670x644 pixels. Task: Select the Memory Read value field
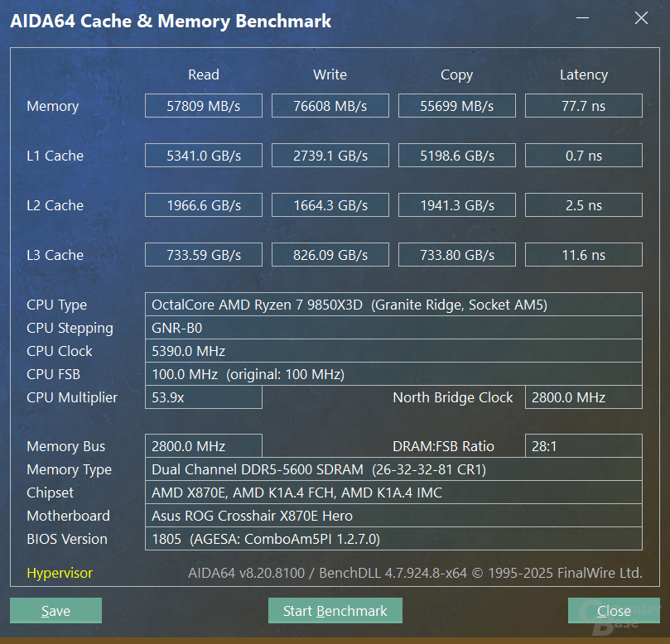pyautogui.click(x=203, y=106)
